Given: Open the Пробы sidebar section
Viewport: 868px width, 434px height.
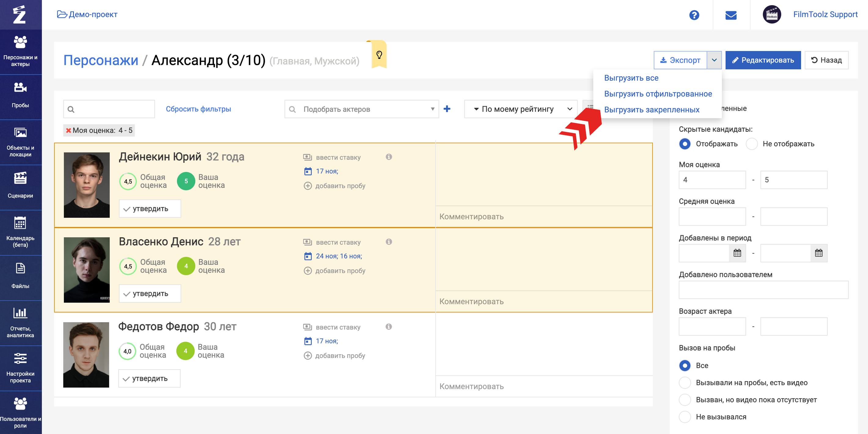Looking at the screenshot, I should tap(20, 95).
